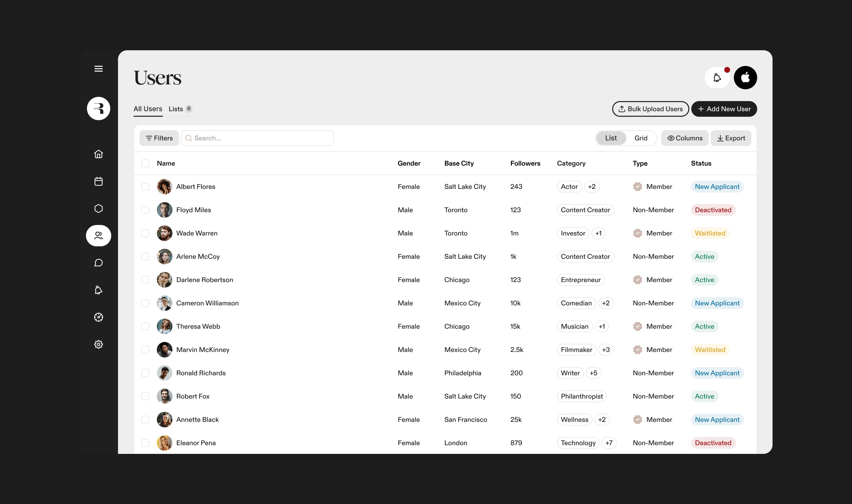Switch to the Lists tab
This screenshot has height=504, width=852.
[176, 109]
